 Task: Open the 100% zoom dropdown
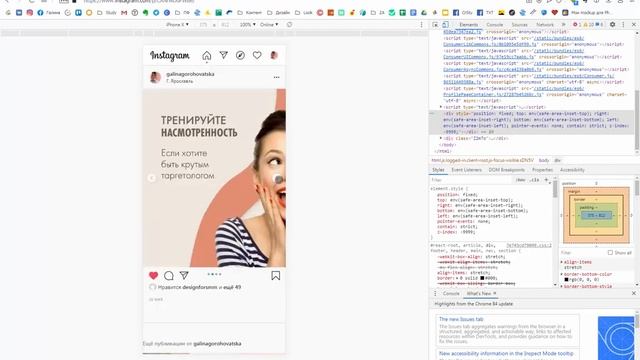(x=247, y=24)
